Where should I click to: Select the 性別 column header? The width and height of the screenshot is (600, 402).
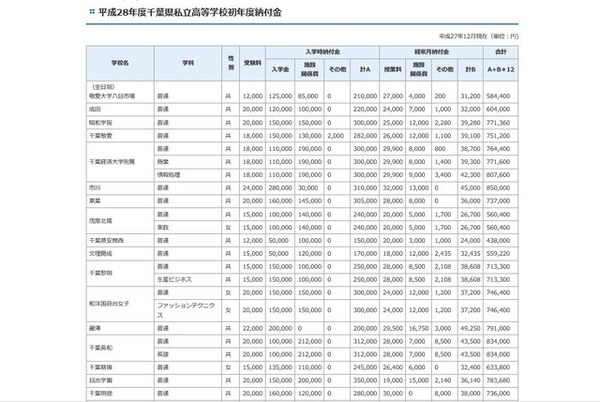[230, 63]
